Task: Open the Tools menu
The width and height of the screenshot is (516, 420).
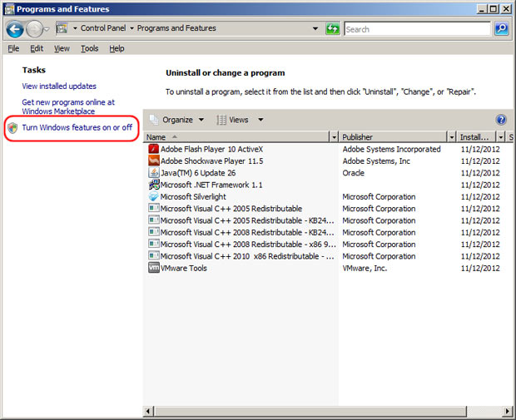Action: pyautogui.click(x=90, y=48)
